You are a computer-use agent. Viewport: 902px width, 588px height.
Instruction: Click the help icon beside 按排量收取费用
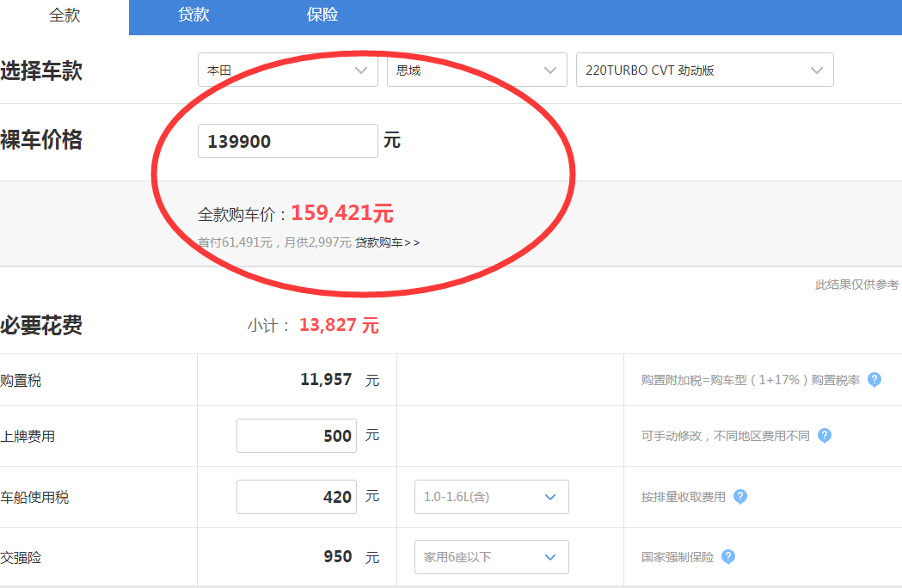click(740, 497)
